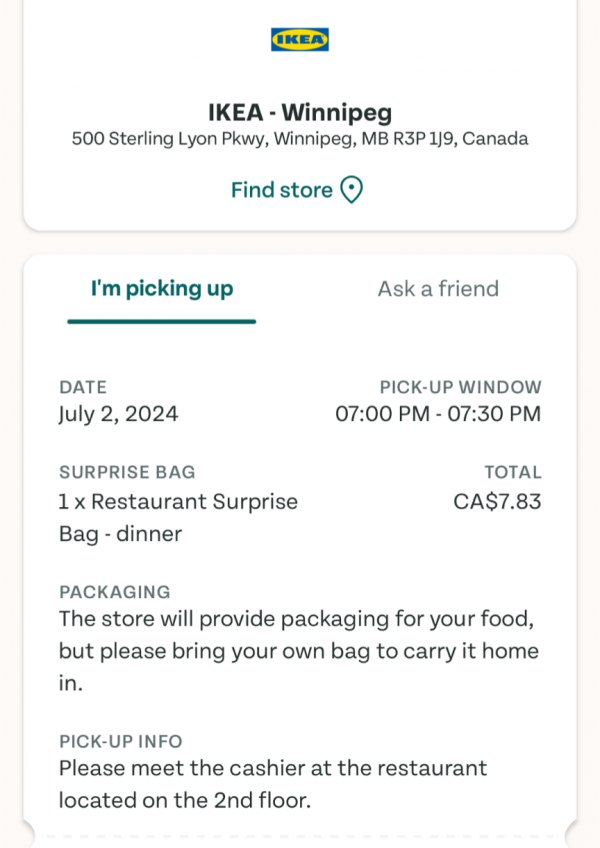Tap the 500 Sterling Lyon Pkwy address
600x848 pixels.
tap(300, 139)
